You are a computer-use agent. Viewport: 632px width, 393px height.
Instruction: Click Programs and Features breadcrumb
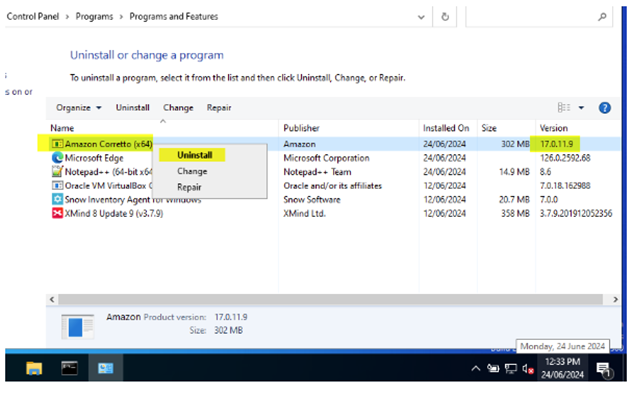[x=174, y=17]
